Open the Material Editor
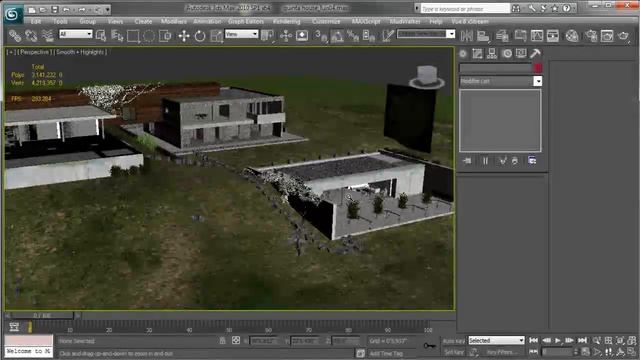The height and width of the screenshot is (360, 640). click(572, 36)
